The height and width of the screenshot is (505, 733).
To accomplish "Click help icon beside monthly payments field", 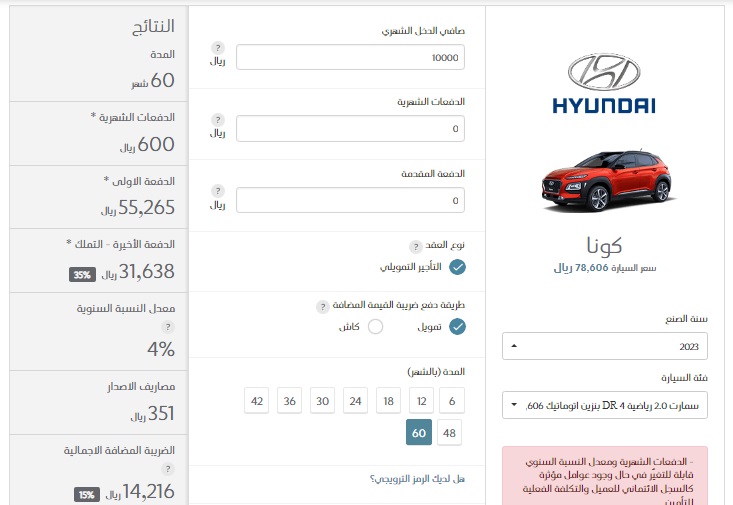I will coord(218,120).
